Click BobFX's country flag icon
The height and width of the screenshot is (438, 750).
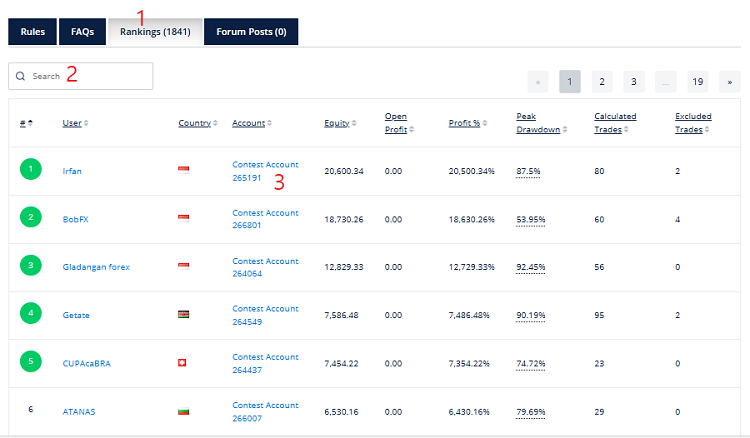click(x=183, y=218)
